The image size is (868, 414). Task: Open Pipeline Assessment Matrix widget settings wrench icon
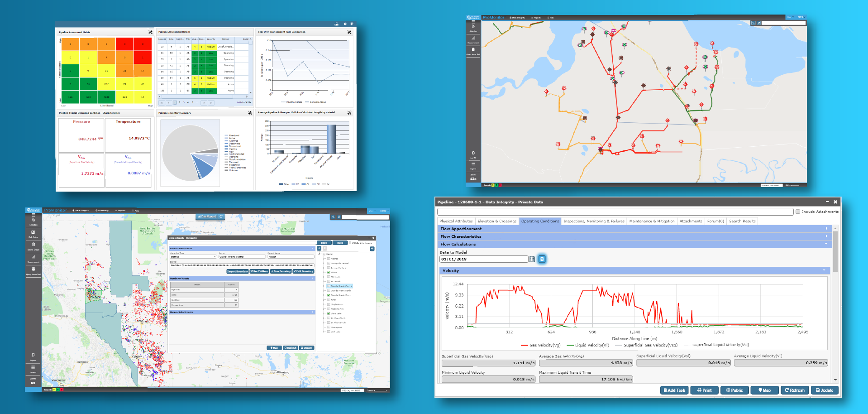pos(150,32)
